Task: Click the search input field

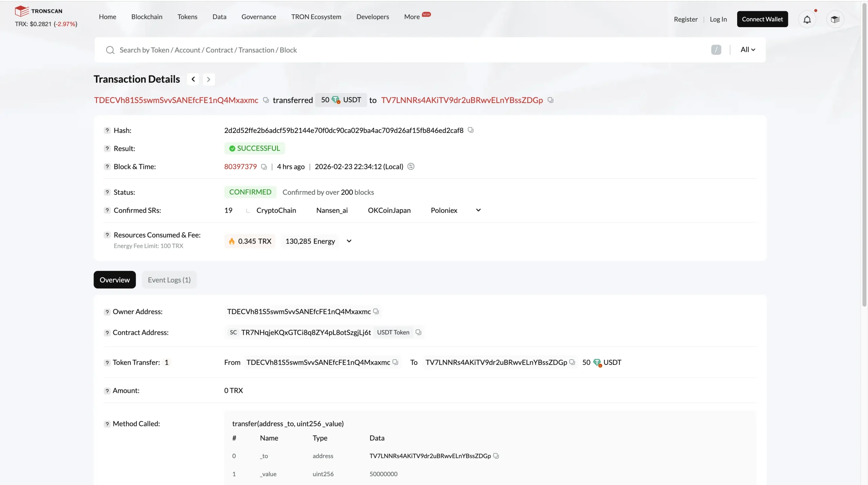Action: pyautogui.click(x=407, y=50)
